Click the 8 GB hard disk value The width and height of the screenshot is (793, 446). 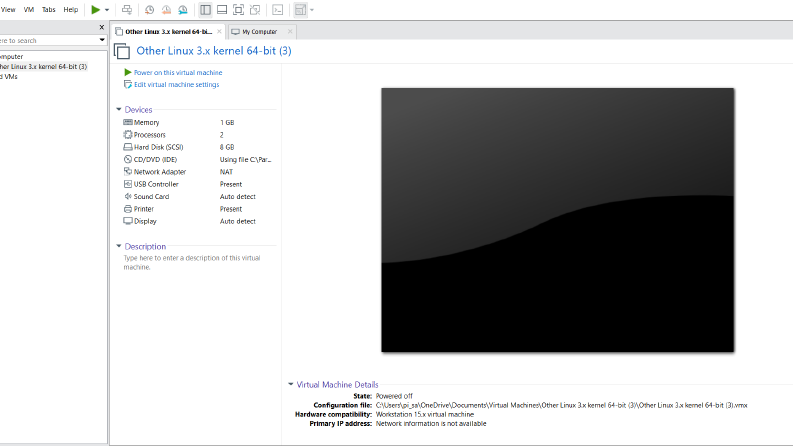[227, 147]
